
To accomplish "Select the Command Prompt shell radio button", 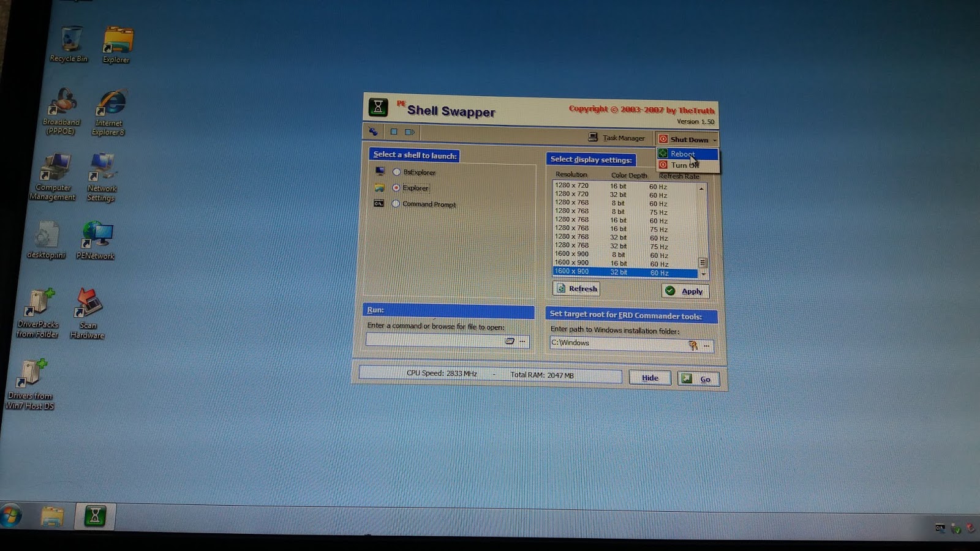I will pyautogui.click(x=396, y=204).
